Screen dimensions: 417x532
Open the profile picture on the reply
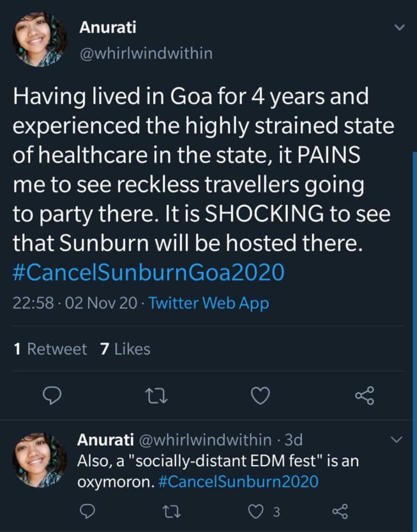(40, 460)
